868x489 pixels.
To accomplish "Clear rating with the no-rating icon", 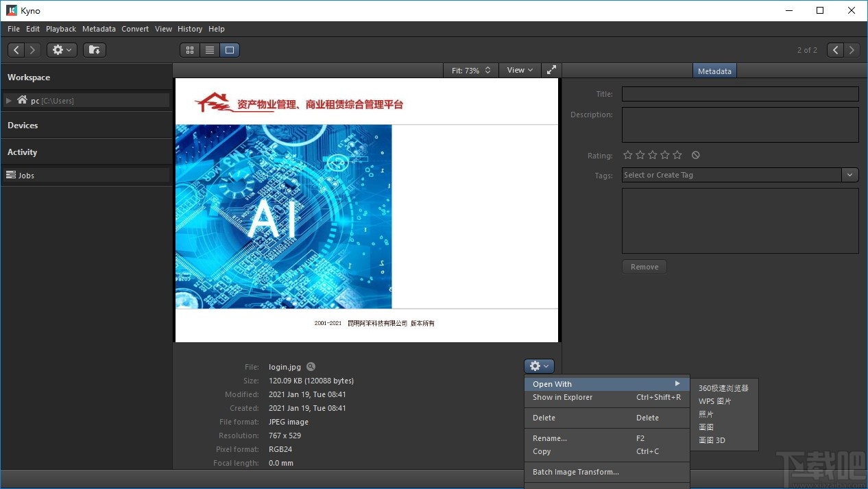I will pos(696,155).
